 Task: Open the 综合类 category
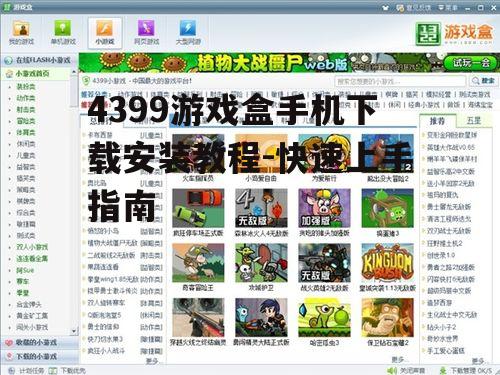pyautogui.click(x=26, y=212)
